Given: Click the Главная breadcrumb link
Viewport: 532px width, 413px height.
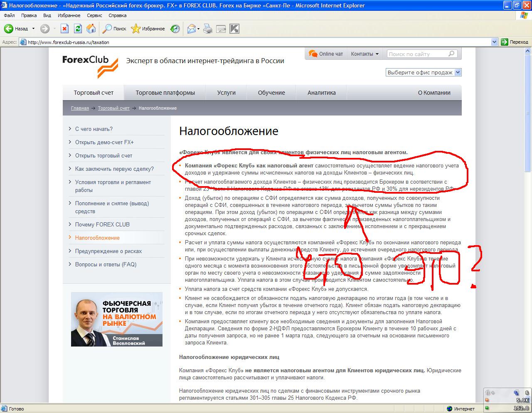Looking at the screenshot, I should (x=80, y=108).
